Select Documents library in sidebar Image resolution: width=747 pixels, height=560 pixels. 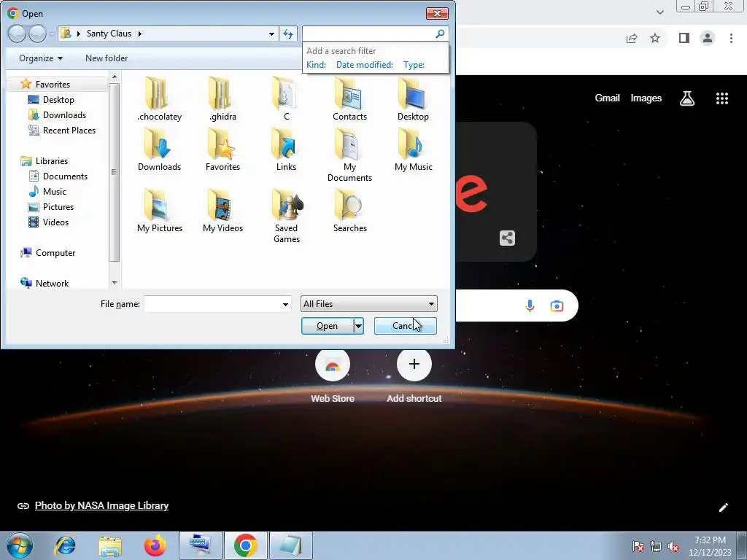(x=65, y=176)
